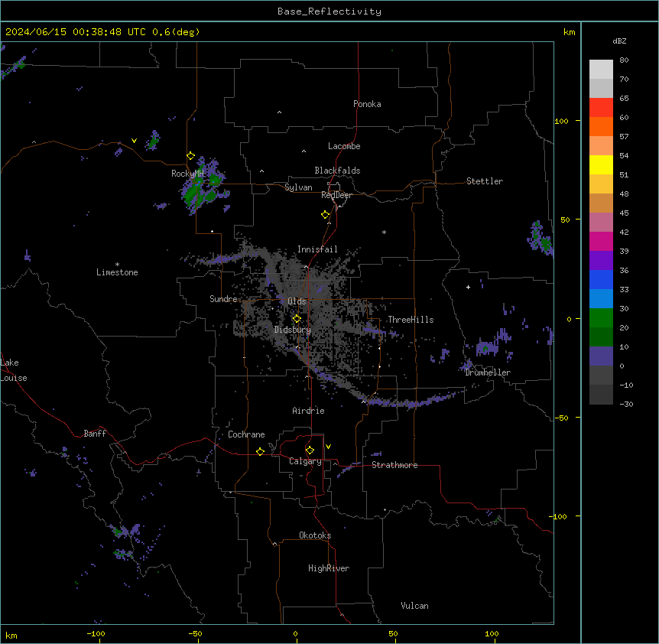Click the Ponoka city label
The height and width of the screenshot is (644, 659).
[x=367, y=104]
